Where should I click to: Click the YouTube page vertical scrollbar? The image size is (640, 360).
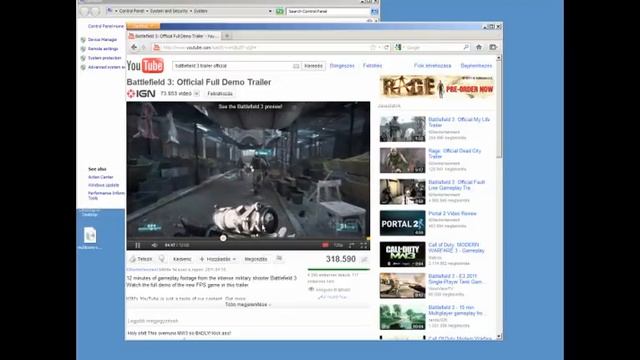[x=499, y=110]
